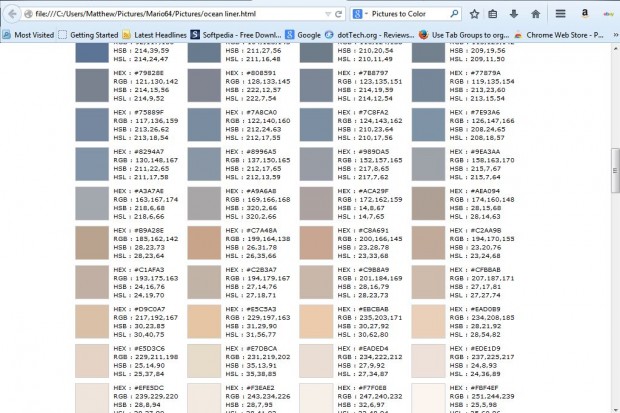Open the Latest Headlines feed bookmark

click(154, 35)
